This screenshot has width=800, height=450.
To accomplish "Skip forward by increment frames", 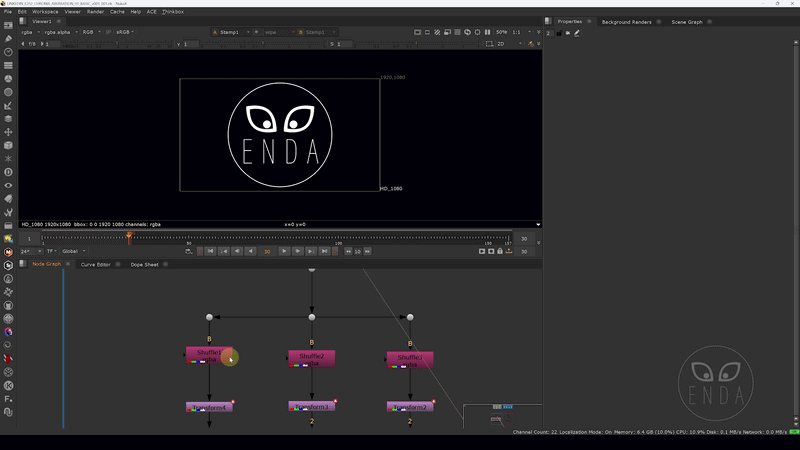I will coord(367,251).
